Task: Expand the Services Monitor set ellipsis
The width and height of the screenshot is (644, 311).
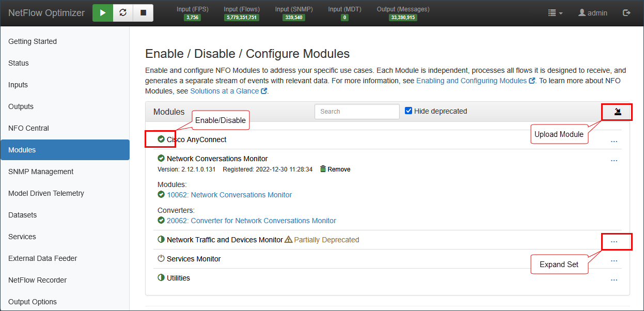Action: (x=614, y=260)
